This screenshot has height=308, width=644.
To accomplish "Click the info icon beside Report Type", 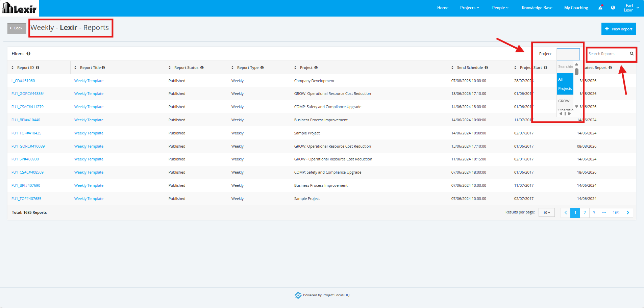I will click(262, 68).
